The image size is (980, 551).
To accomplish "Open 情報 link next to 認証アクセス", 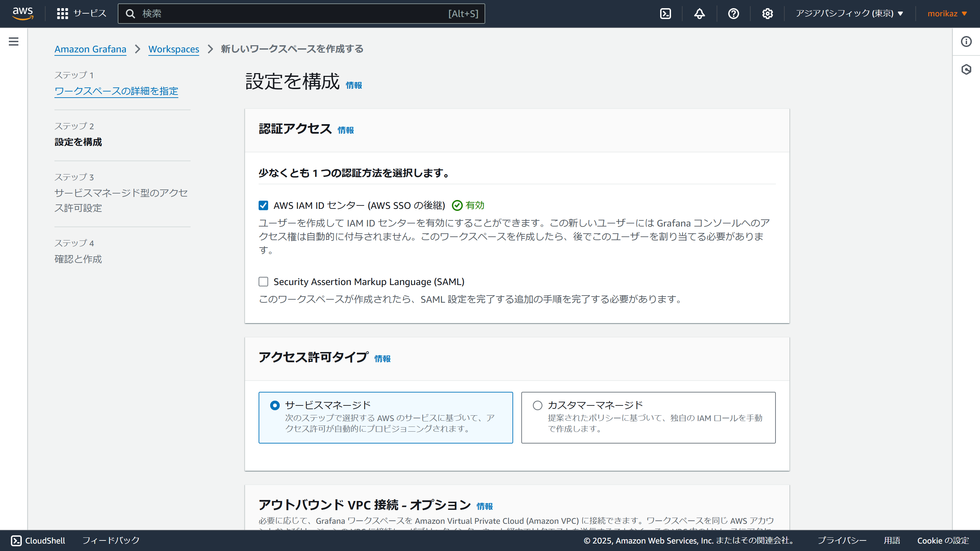I will click(345, 130).
